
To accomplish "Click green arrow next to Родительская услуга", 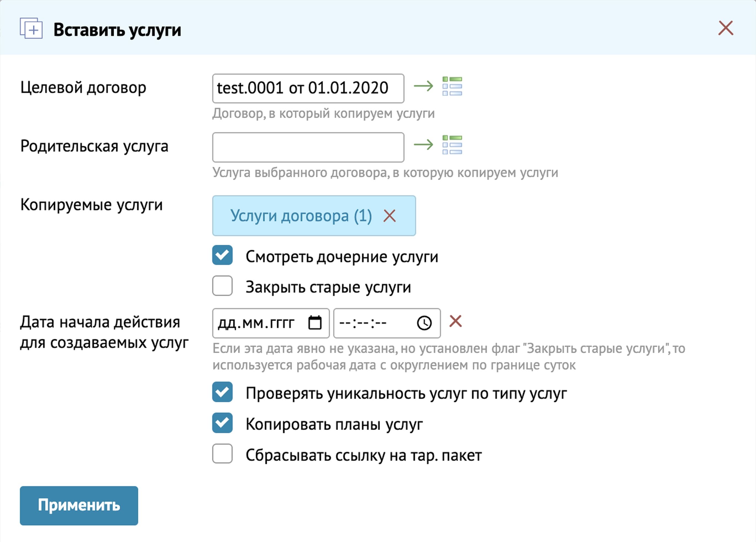I will [x=423, y=145].
